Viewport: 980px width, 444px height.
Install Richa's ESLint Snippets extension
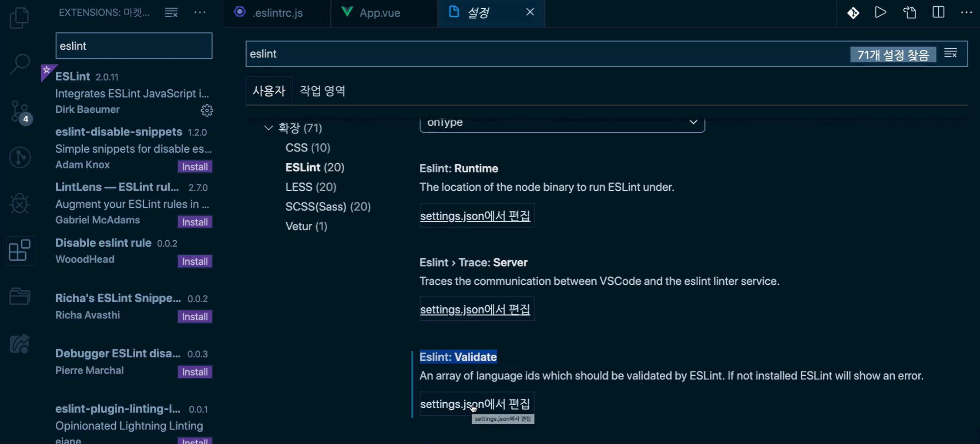(195, 316)
